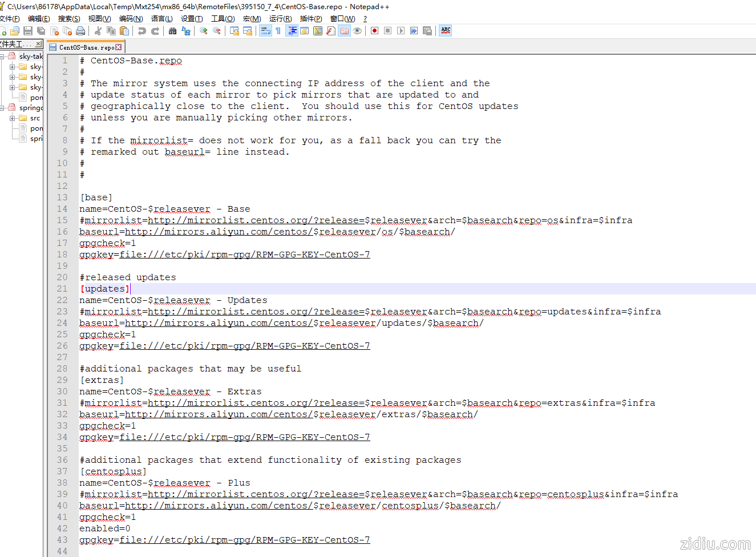Open Find using the binoculars icon
This screenshot has height=557, width=756.
click(x=172, y=31)
